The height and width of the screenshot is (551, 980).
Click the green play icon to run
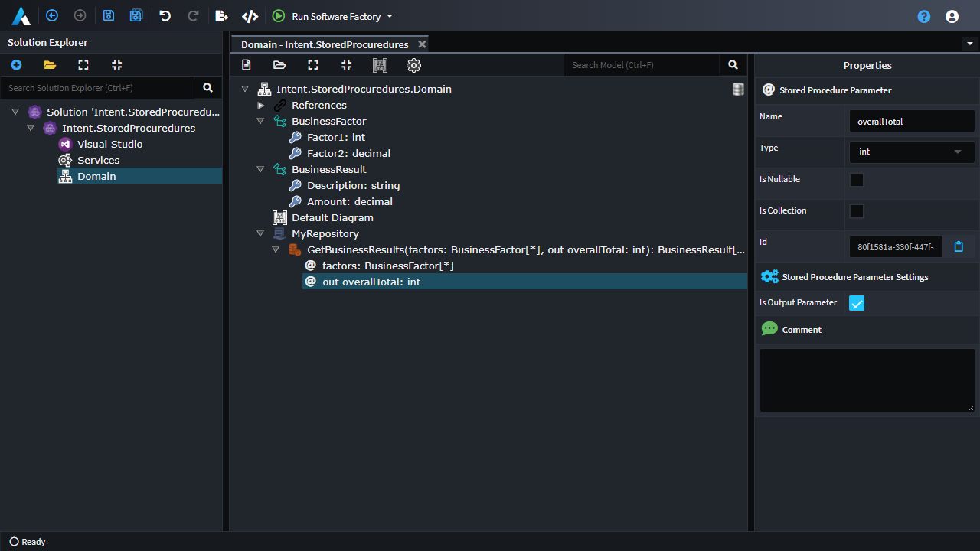279,16
